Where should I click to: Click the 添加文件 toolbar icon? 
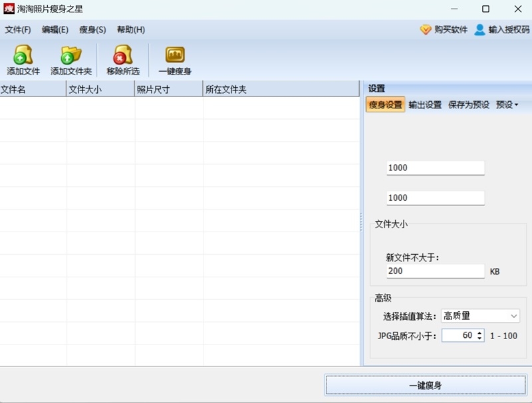coord(23,55)
